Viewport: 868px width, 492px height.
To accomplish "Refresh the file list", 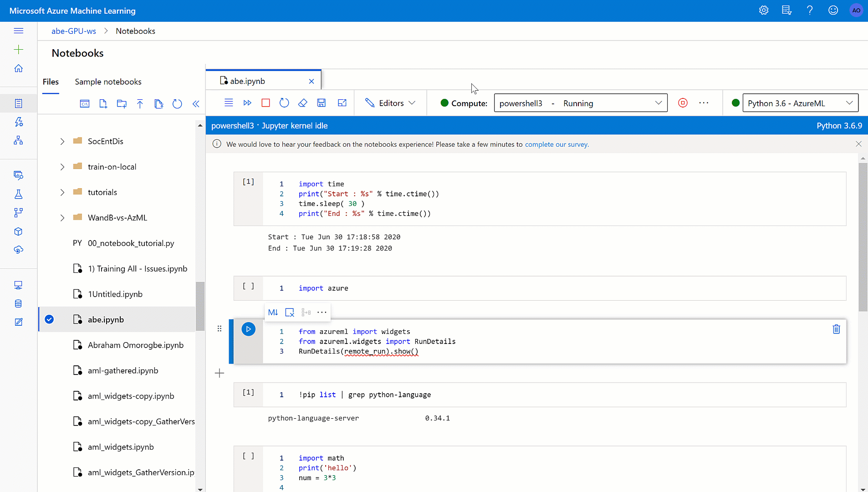I will 177,104.
